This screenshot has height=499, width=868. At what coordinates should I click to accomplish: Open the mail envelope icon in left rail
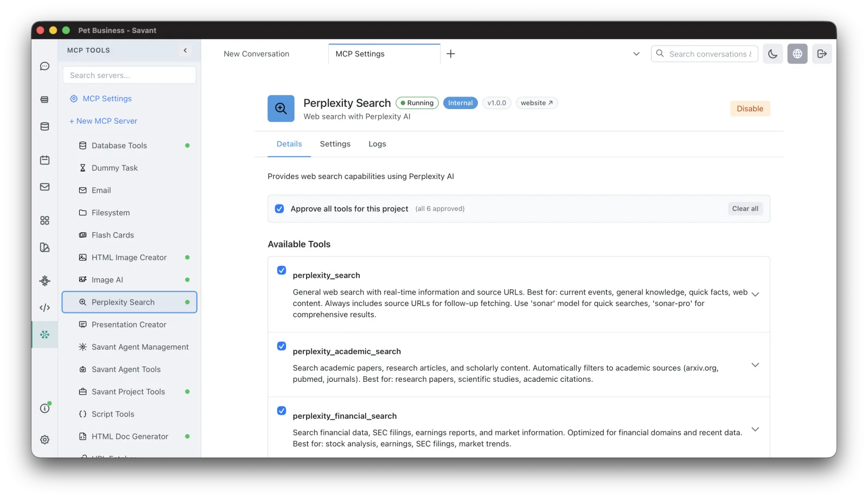tap(45, 187)
